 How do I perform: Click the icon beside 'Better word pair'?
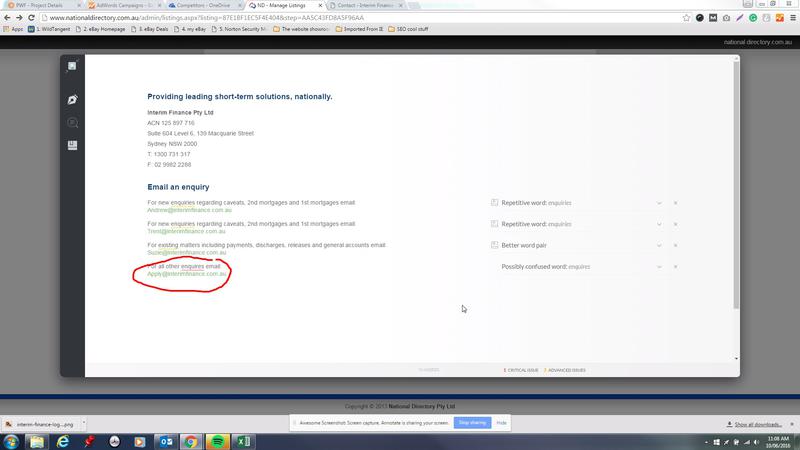coord(494,245)
